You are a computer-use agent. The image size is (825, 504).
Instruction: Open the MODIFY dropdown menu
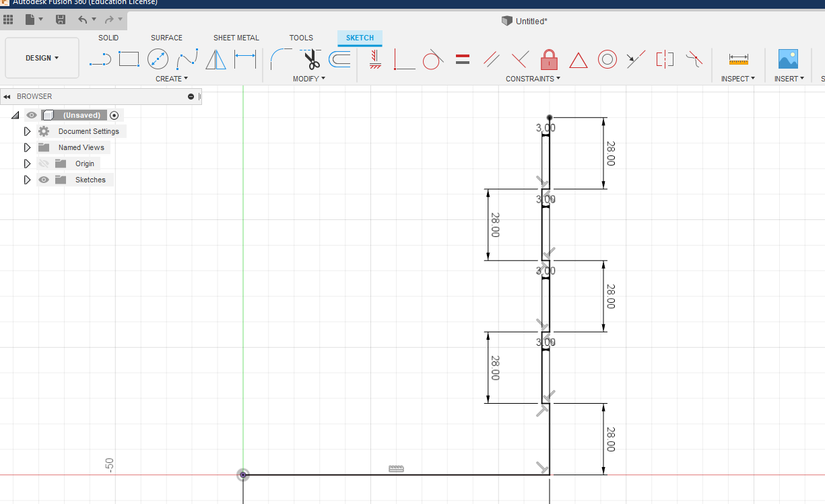click(x=309, y=79)
